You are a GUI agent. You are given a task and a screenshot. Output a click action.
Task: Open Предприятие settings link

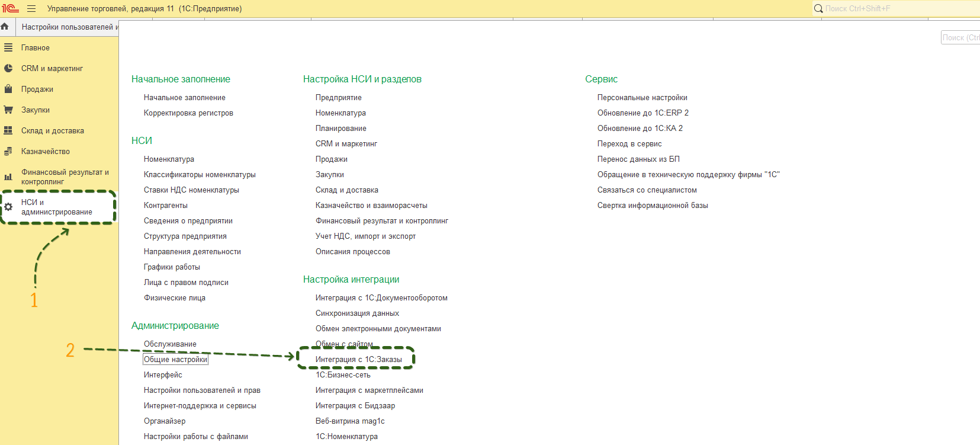pyautogui.click(x=339, y=97)
